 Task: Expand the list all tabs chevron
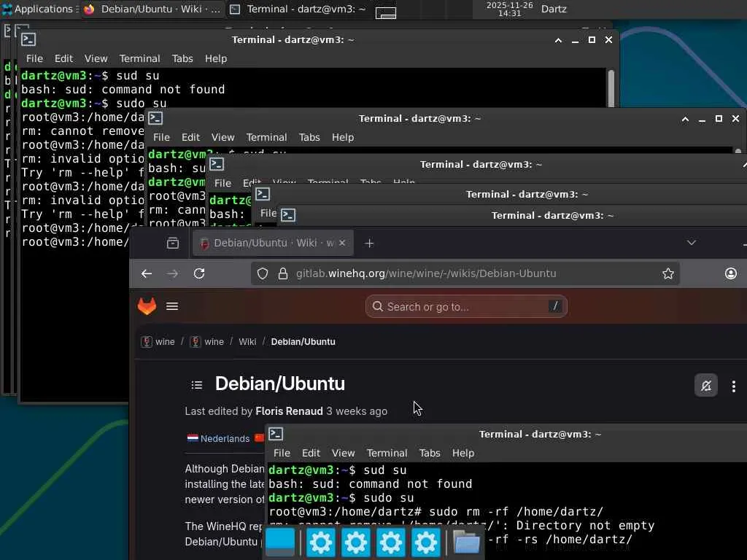[692, 243]
